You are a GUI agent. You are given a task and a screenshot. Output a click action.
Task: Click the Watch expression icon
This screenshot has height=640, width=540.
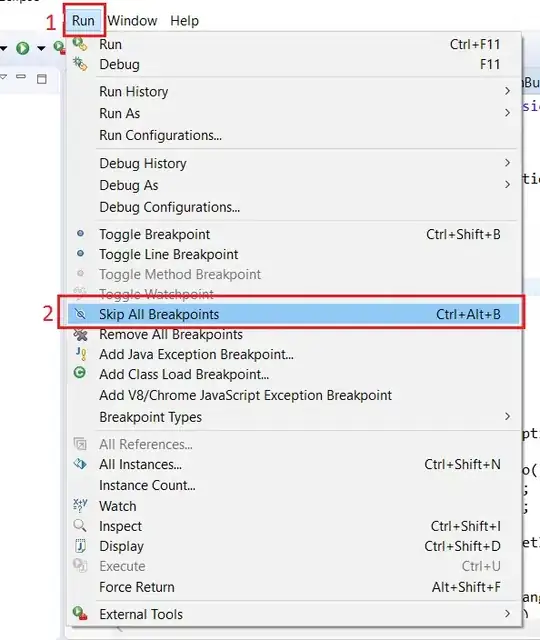click(x=80, y=505)
